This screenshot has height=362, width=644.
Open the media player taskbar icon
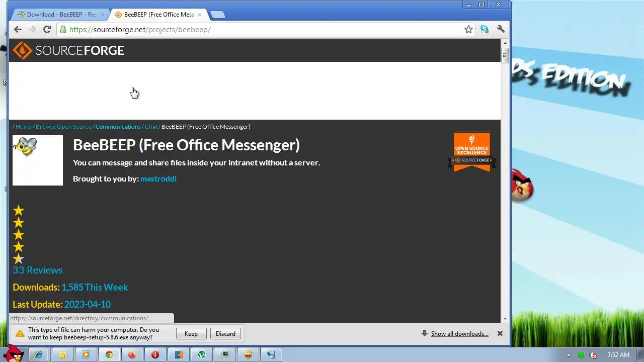point(86,354)
